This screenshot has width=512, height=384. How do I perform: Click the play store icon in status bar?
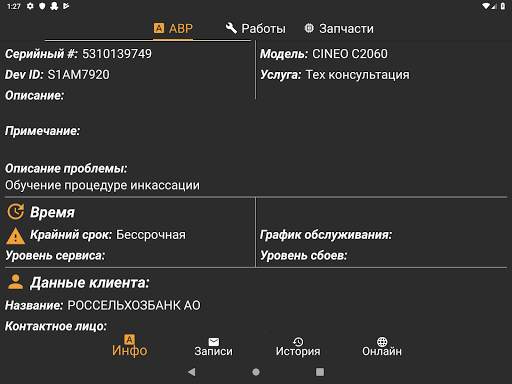point(66,6)
